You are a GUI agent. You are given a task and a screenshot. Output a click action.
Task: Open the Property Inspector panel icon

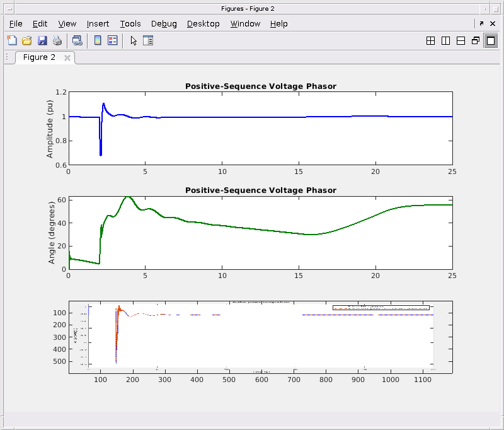click(x=148, y=40)
